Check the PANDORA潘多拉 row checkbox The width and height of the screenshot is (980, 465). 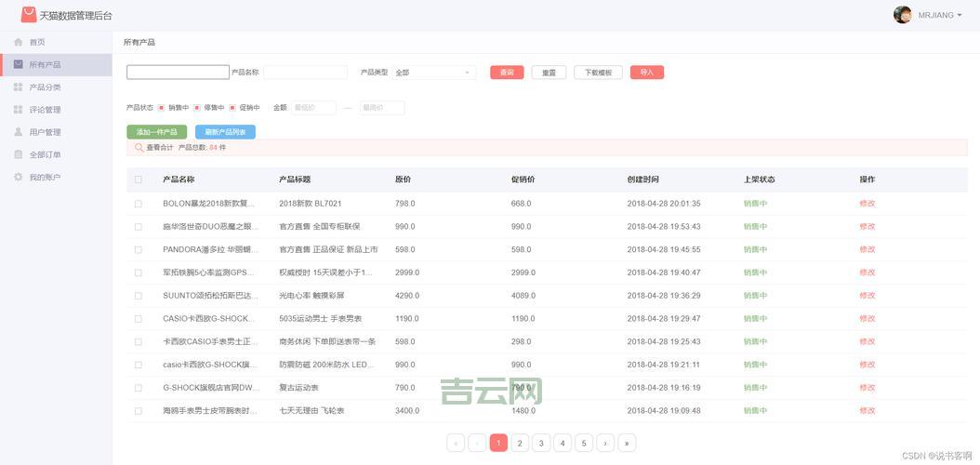pyautogui.click(x=139, y=249)
